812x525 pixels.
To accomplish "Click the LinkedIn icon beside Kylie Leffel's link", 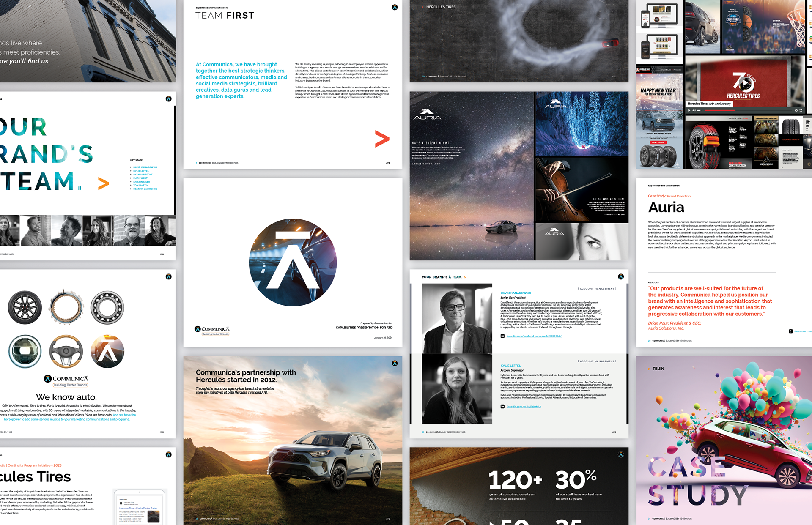I will [502, 407].
